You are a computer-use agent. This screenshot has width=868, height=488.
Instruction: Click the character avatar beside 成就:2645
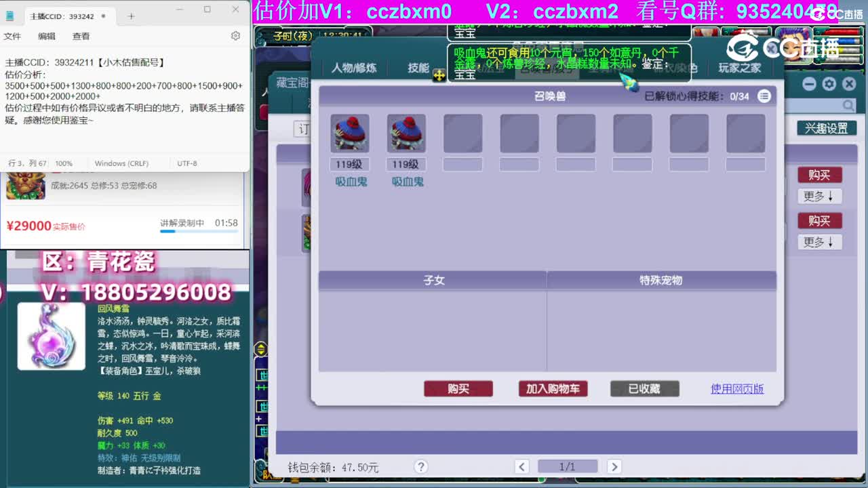coord(26,186)
